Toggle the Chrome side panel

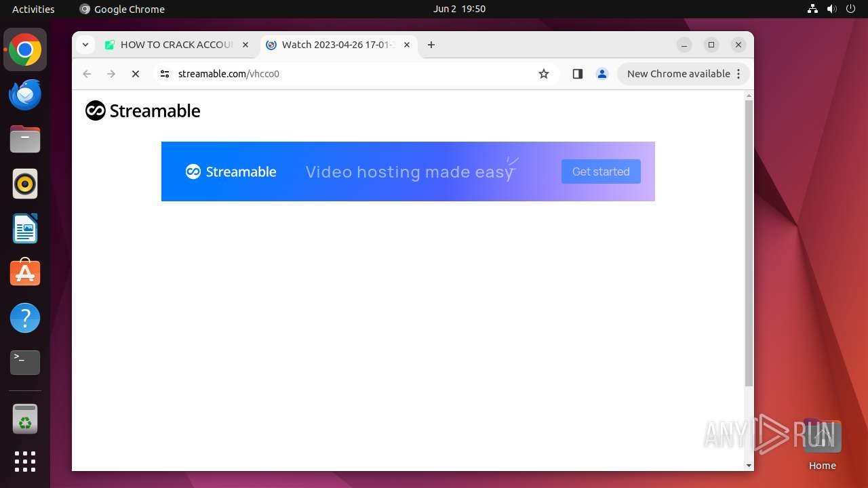pyautogui.click(x=578, y=74)
